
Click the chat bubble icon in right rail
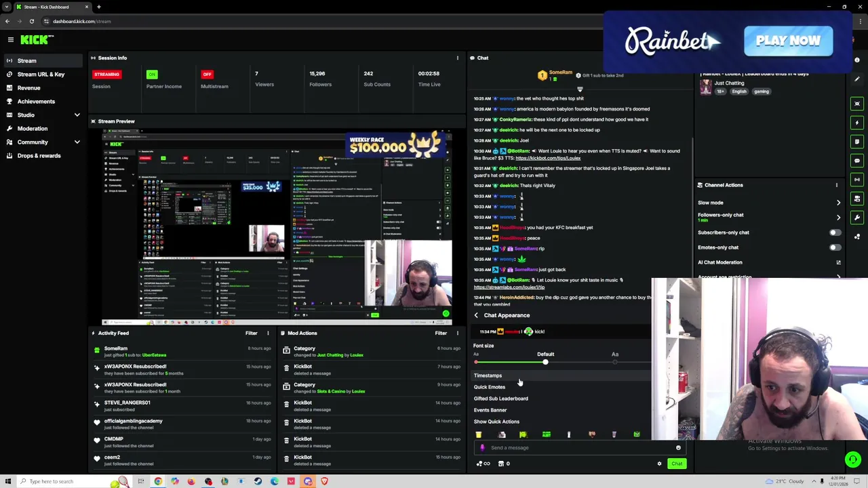click(857, 161)
